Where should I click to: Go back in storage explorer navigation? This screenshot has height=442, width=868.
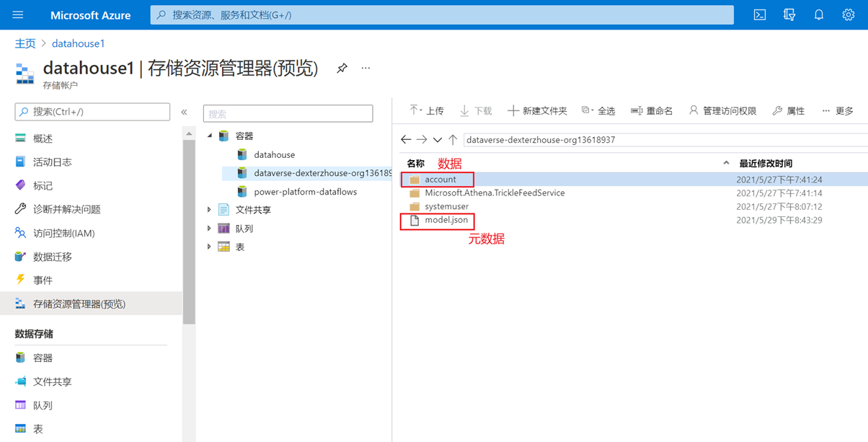pyautogui.click(x=406, y=139)
